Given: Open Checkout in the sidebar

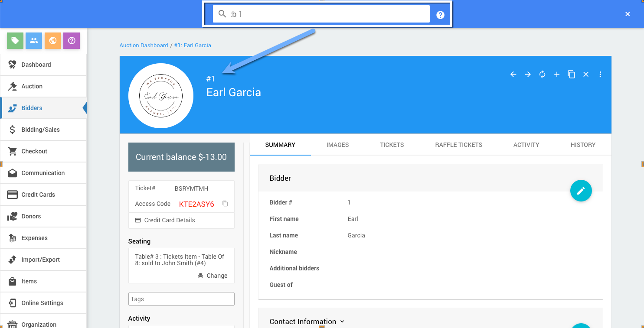Looking at the screenshot, I should click(x=34, y=151).
